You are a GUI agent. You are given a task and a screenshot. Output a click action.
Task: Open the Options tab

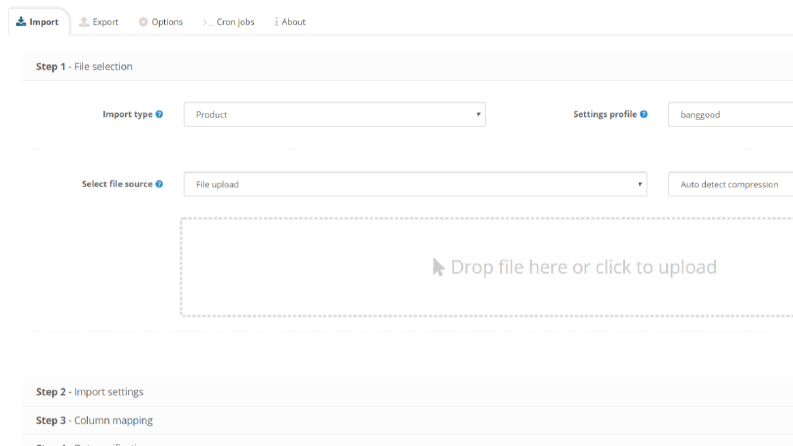pos(161,22)
